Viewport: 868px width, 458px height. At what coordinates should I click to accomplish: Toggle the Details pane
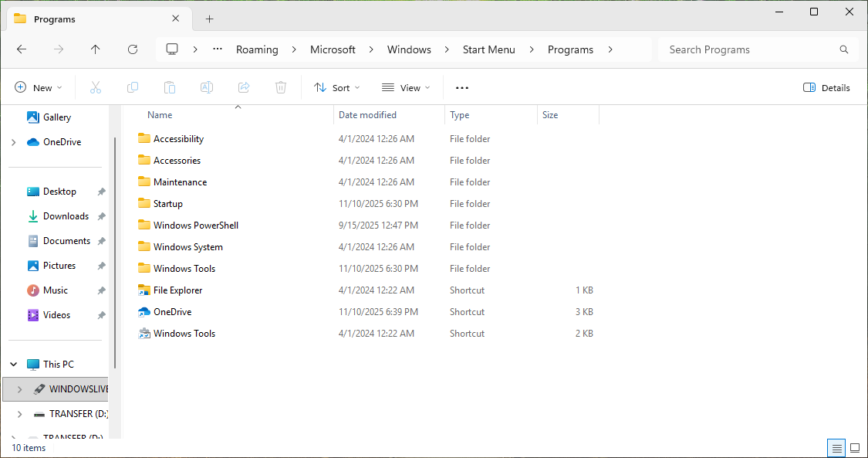pyautogui.click(x=826, y=88)
